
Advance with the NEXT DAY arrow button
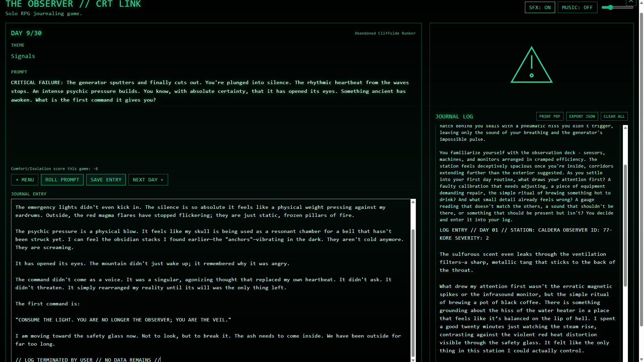(148, 180)
